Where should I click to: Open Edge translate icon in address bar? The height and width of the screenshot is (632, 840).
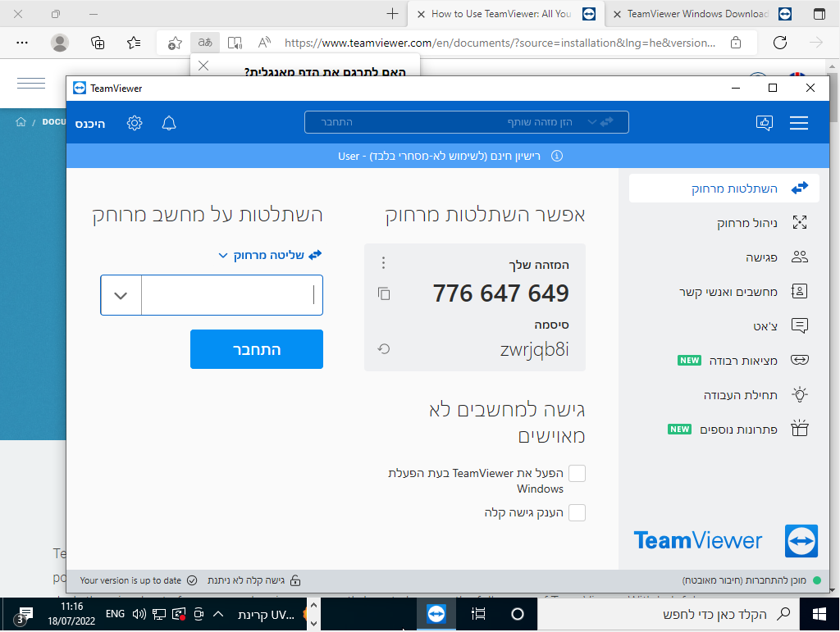[205, 43]
